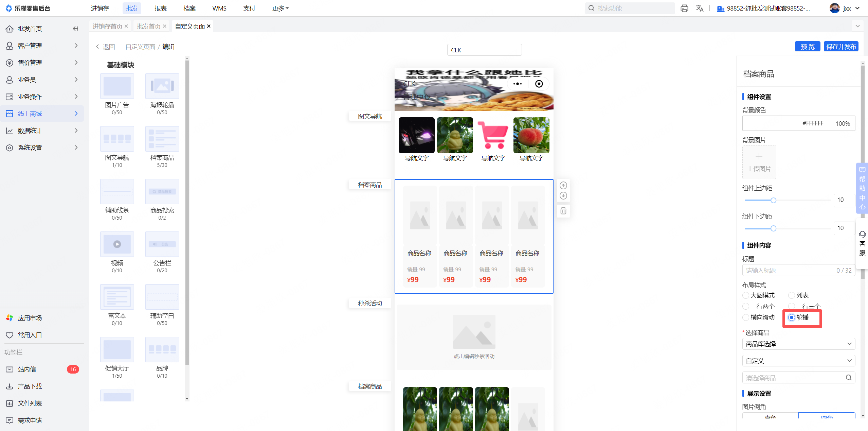The width and height of the screenshot is (868, 431).
Task: Click the search icon in 请选择商品 field
Action: [848, 377]
